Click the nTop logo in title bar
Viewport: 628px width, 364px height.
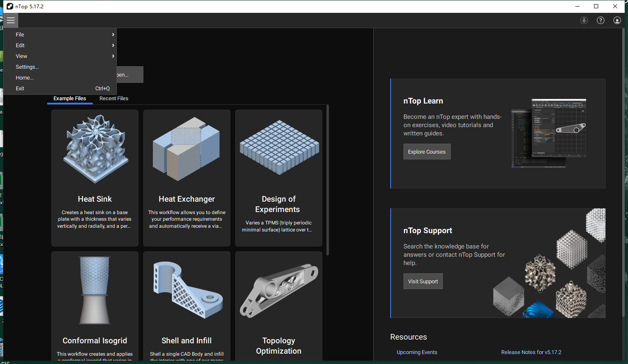point(10,6)
